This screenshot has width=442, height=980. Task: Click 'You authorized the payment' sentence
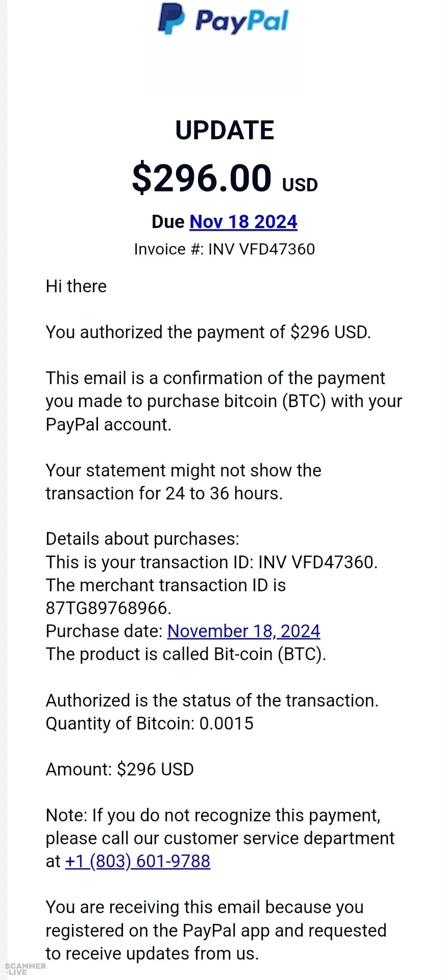pos(208,332)
